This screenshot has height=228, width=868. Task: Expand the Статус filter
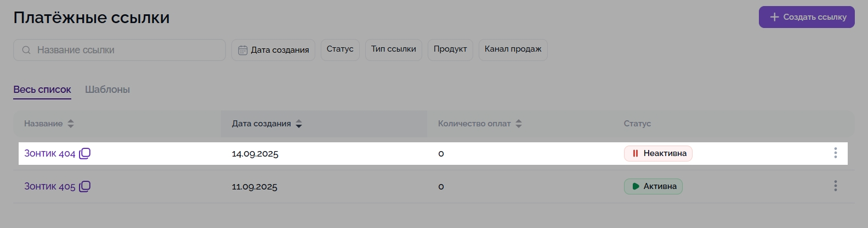pyautogui.click(x=340, y=49)
